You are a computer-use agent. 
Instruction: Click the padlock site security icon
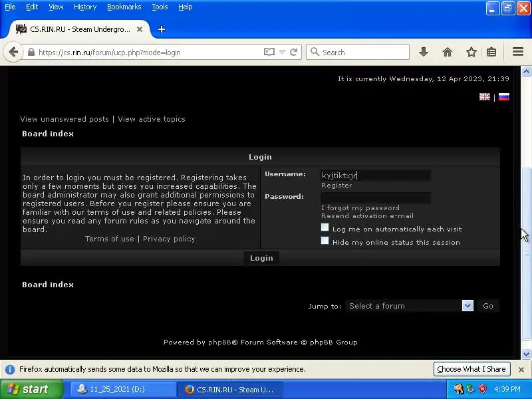(x=31, y=53)
